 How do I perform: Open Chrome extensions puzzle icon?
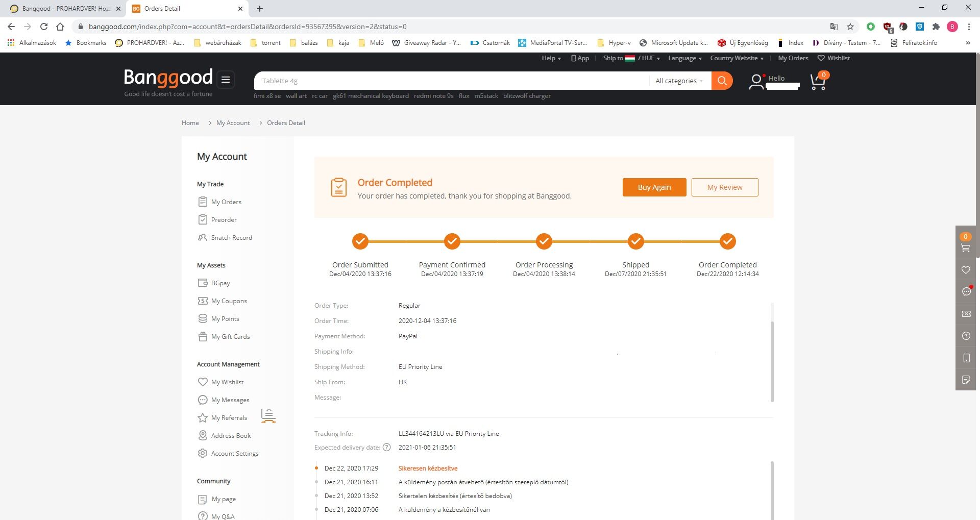click(x=936, y=27)
